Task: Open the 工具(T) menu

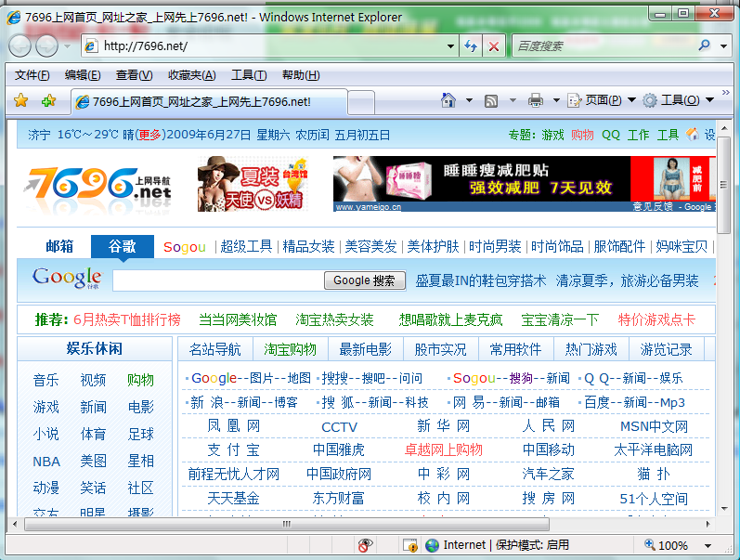Action: click(x=249, y=75)
